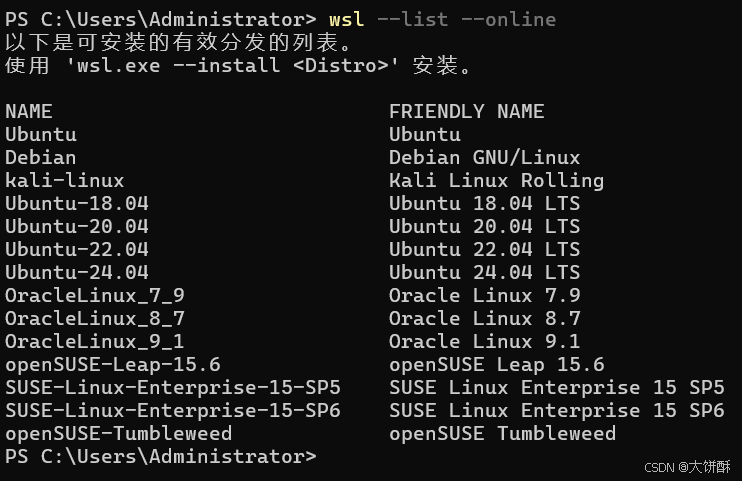
Task: Click the Debian distro name
Action: [x=41, y=158]
